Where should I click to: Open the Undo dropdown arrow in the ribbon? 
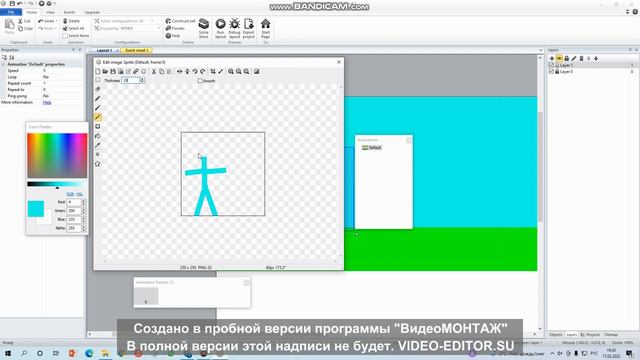[56, 21]
